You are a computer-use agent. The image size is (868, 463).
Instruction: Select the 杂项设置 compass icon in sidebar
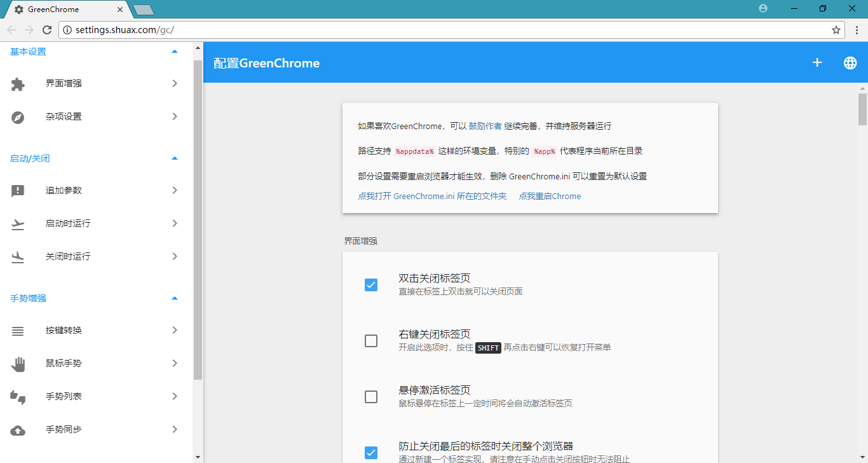click(18, 116)
